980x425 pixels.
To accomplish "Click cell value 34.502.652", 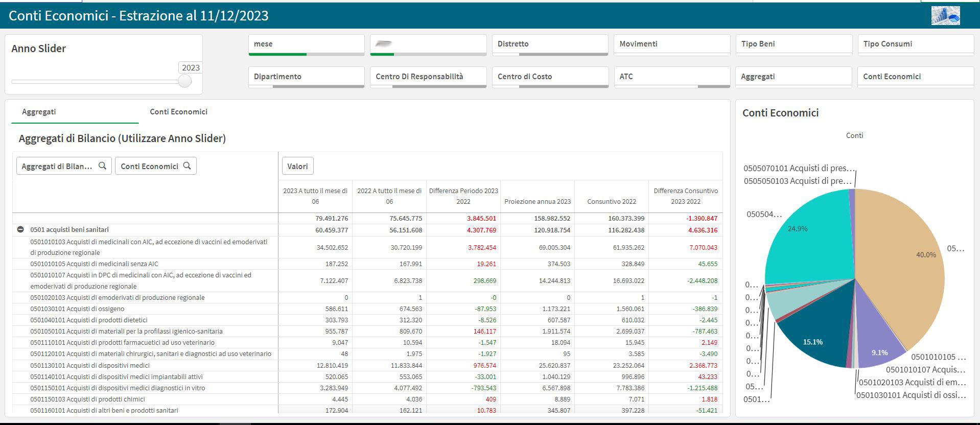I will pos(332,248).
